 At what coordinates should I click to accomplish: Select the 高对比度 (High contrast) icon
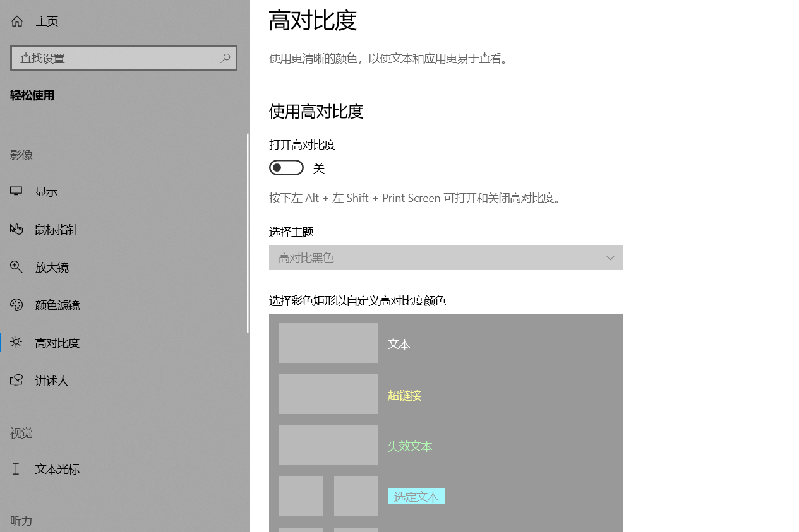[x=16, y=343]
